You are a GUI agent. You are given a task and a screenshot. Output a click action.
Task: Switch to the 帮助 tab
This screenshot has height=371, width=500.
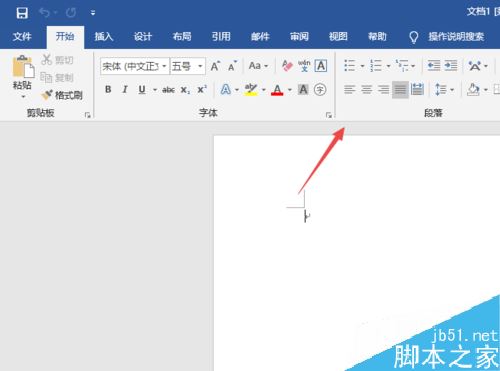click(377, 36)
